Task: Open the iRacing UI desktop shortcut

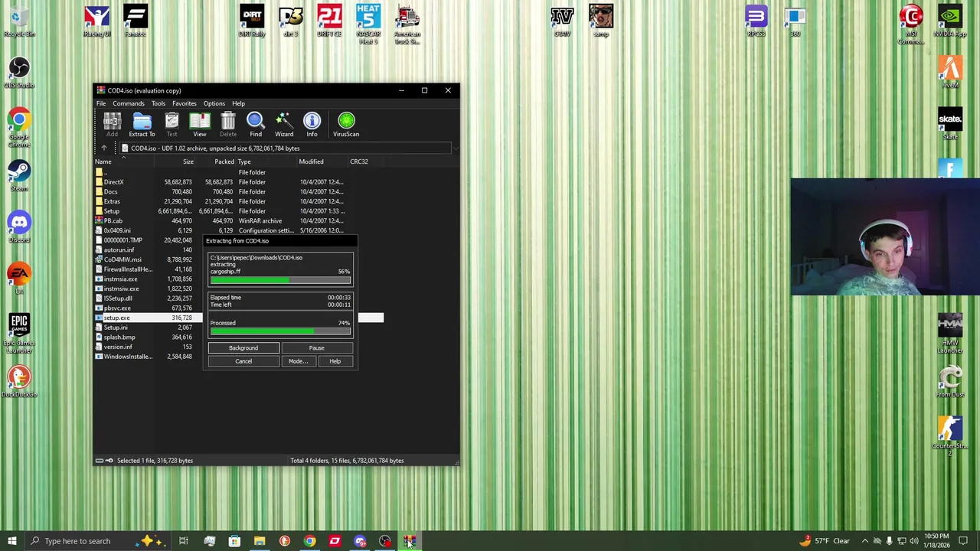Action: (96, 21)
